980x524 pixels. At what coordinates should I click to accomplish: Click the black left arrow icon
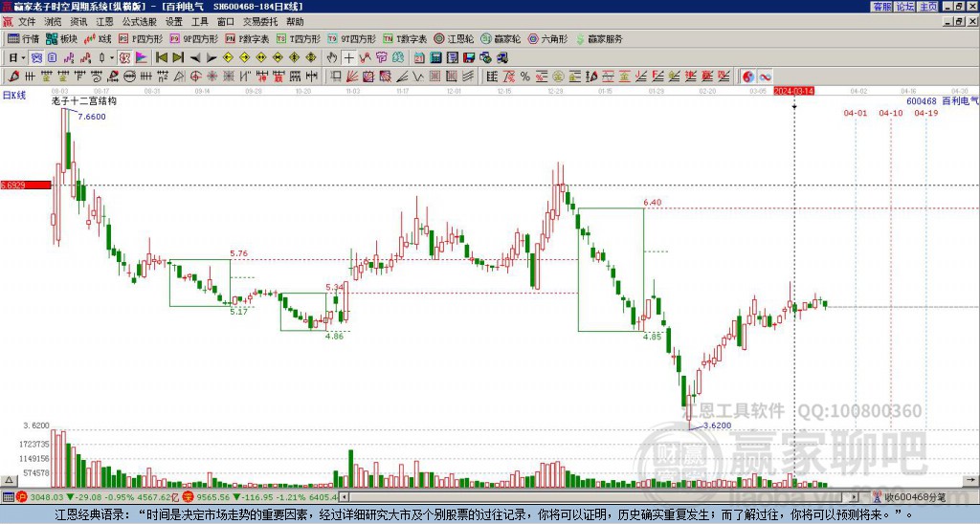tap(195, 57)
